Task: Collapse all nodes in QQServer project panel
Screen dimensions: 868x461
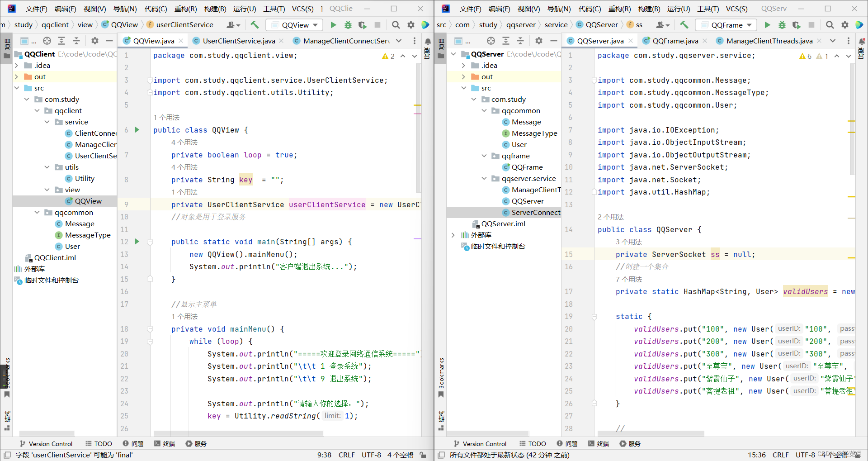Action: pyautogui.click(x=520, y=41)
